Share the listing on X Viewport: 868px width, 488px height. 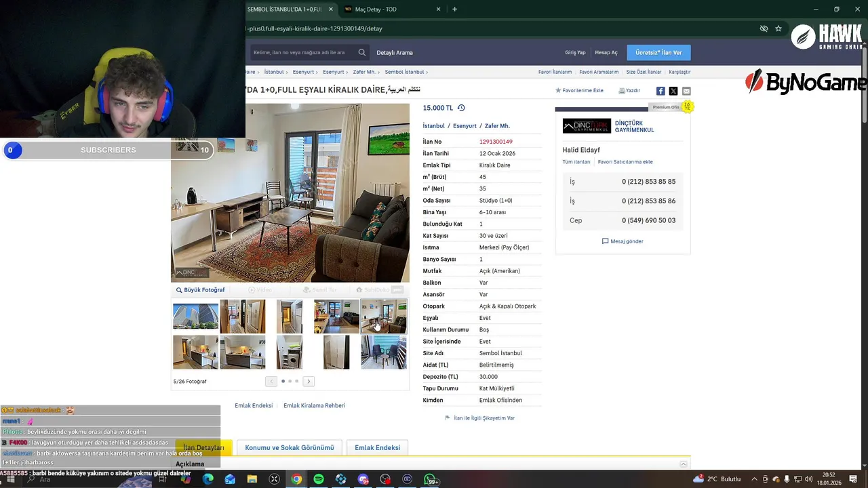(673, 91)
